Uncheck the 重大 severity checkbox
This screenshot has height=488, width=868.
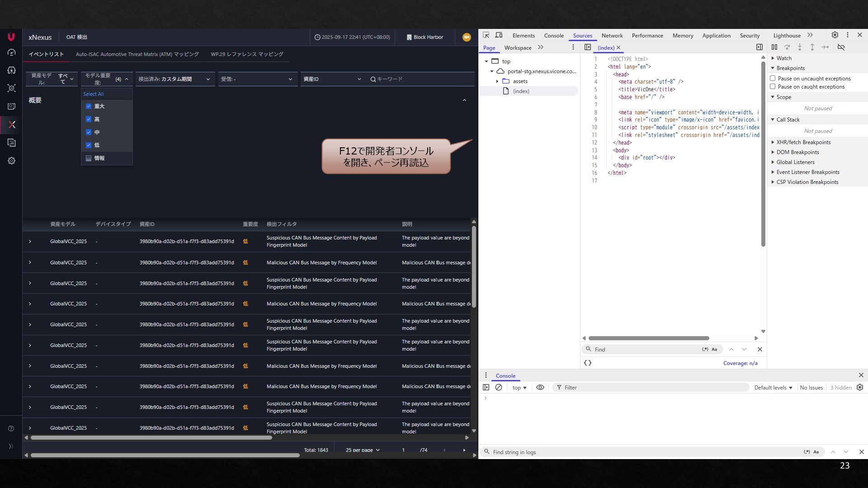pos(89,106)
